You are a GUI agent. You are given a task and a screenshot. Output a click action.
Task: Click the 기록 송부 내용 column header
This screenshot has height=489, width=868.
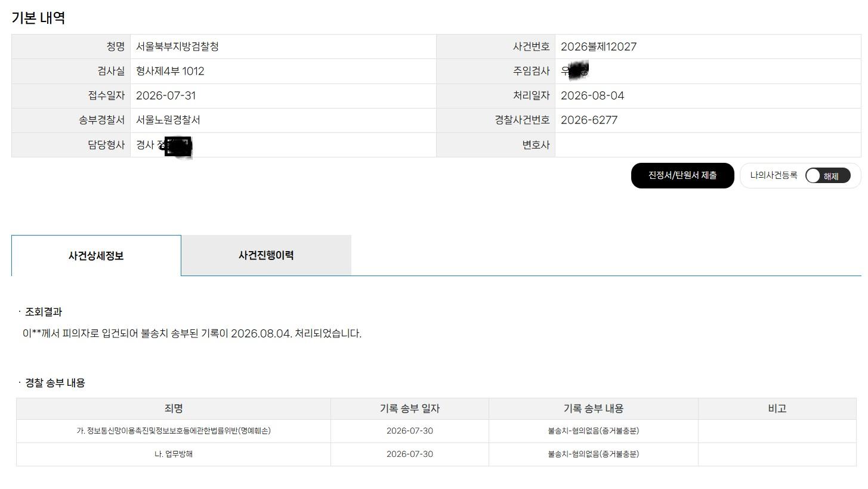pos(594,408)
